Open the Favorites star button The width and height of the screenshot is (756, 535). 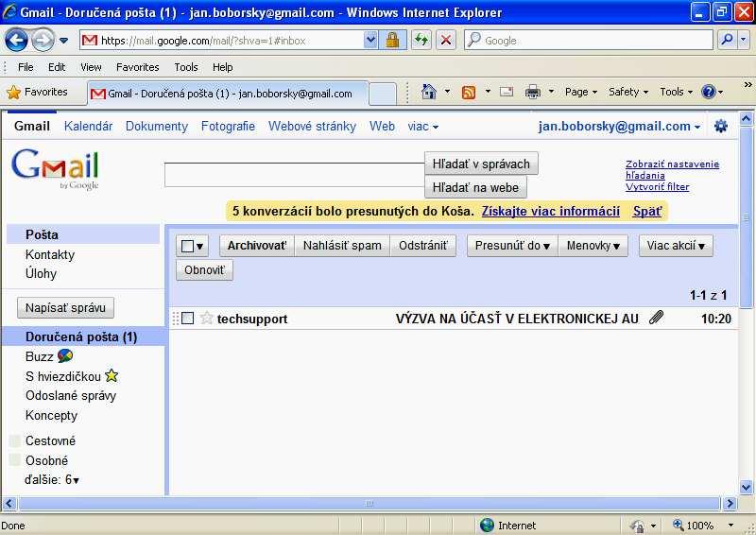[x=38, y=92]
